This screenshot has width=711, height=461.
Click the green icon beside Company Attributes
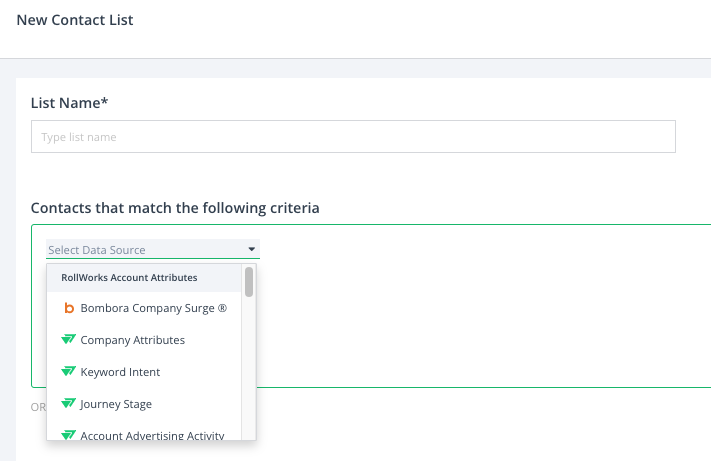click(68, 340)
